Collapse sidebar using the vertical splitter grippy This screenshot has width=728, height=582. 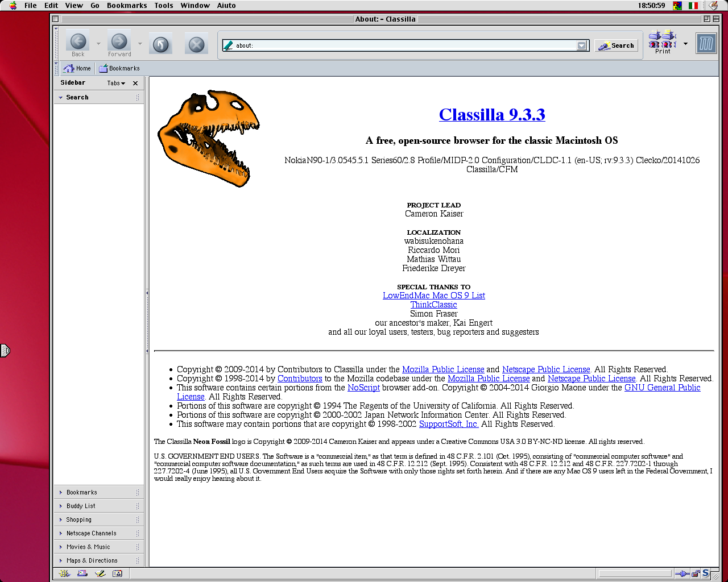[147, 322]
